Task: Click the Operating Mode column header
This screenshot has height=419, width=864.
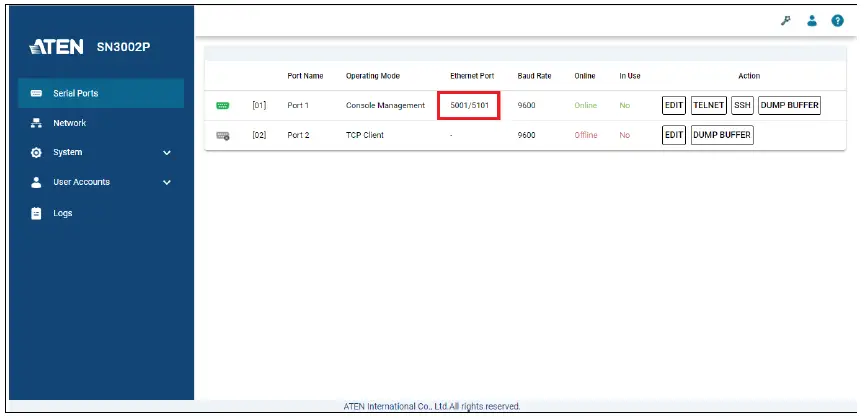Action: pyautogui.click(x=373, y=76)
